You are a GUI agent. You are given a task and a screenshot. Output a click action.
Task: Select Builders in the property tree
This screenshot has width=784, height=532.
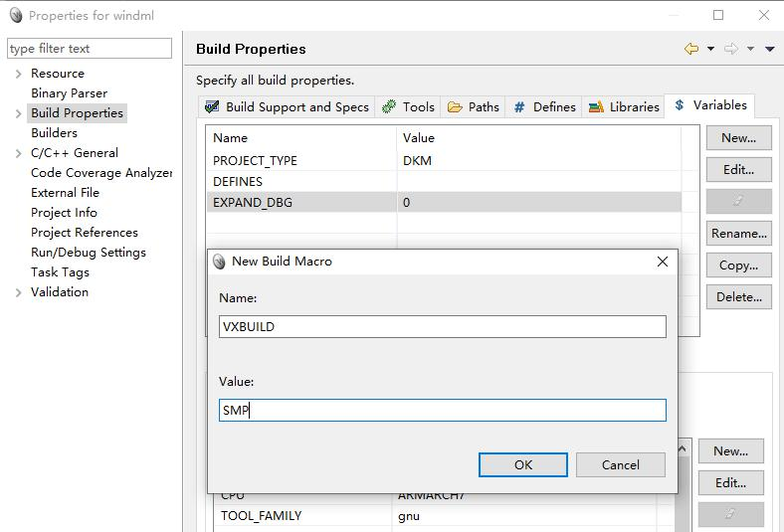[54, 133]
